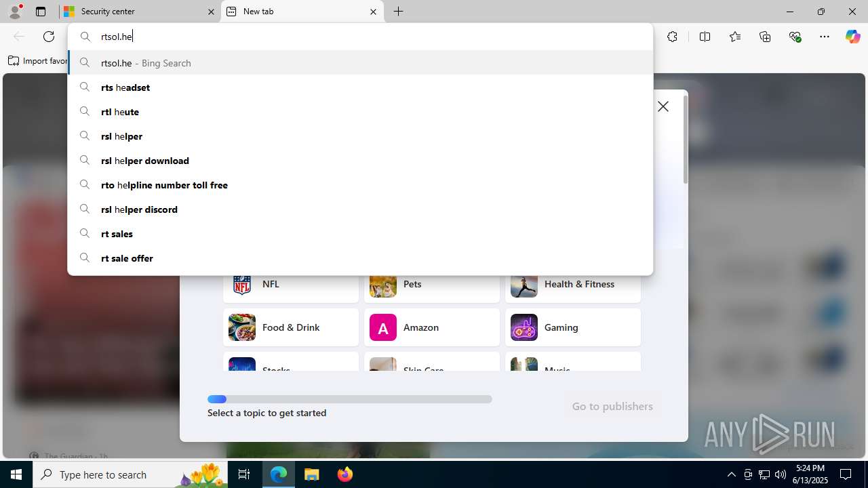Open Task View on the taskbar
This screenshot has width=868, height=488.
(x=245, y=474)
